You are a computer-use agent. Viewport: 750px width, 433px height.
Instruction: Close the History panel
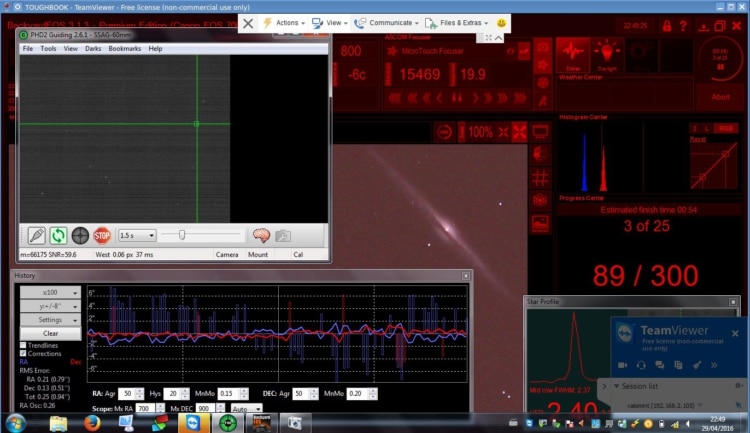pyautogui.click(x=465, y=276)
